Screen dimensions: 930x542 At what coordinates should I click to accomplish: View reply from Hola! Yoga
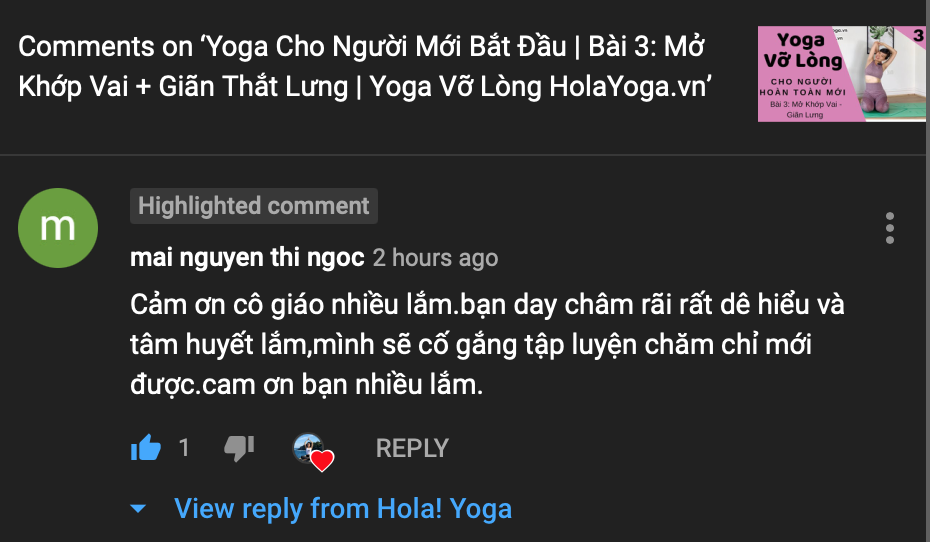point(343,508)
